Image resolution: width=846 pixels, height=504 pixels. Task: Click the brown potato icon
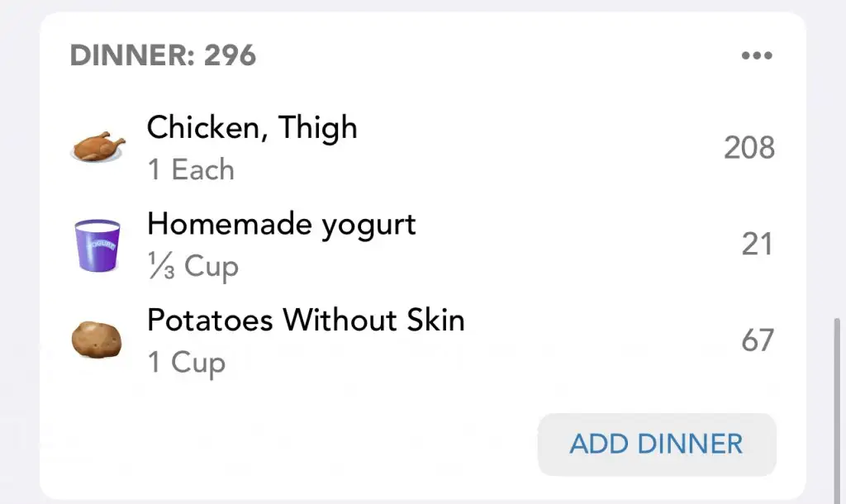pyautogui.click(x=97, y=340)
